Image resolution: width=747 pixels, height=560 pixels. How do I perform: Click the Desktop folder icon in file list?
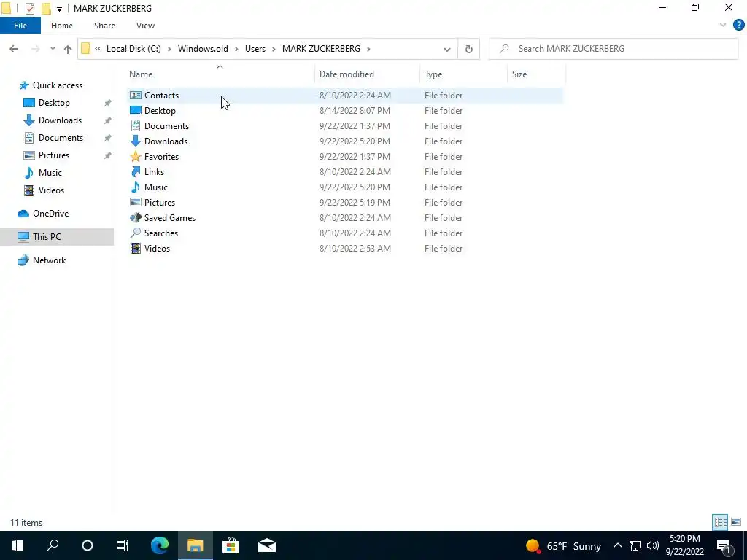135,111
